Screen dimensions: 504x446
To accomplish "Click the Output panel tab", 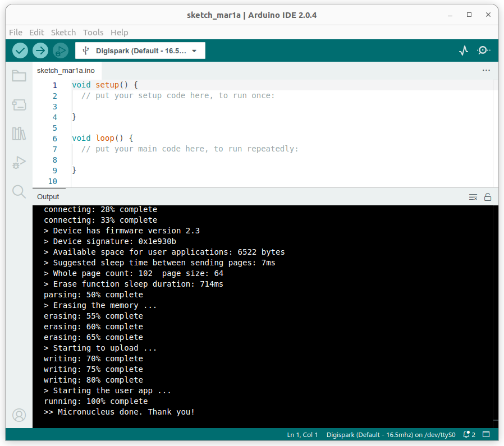I will [x=48, y=197].
